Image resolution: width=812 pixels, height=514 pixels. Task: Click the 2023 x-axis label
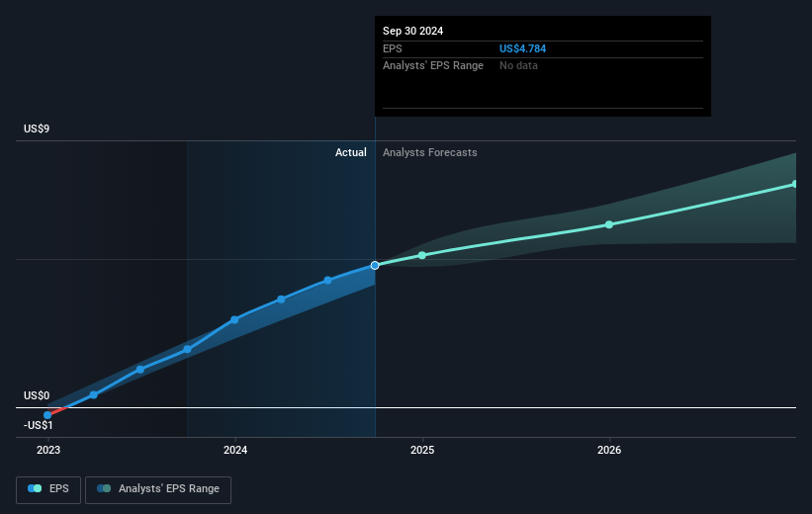click(48, 450)
